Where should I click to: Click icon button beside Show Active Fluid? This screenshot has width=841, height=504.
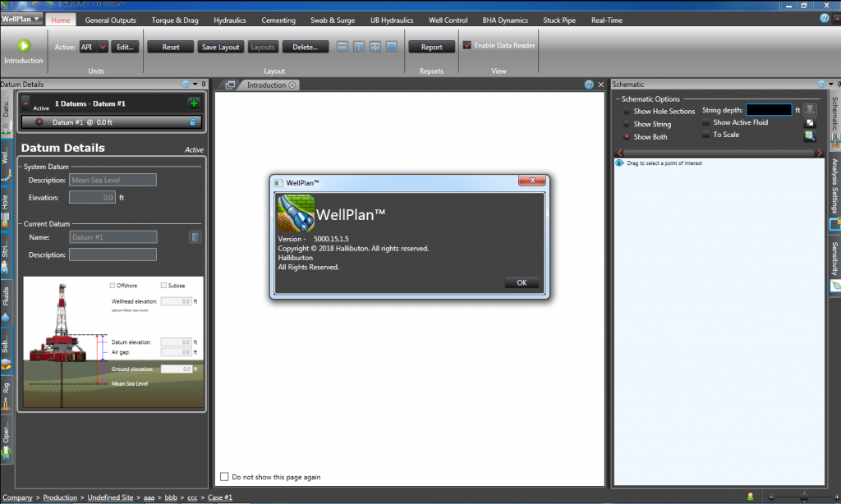[810, 123]
